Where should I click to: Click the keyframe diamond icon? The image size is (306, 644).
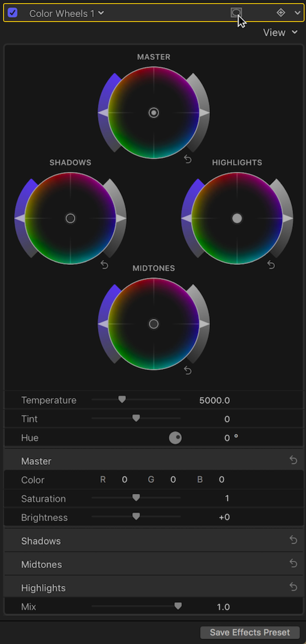coord(281,12)
